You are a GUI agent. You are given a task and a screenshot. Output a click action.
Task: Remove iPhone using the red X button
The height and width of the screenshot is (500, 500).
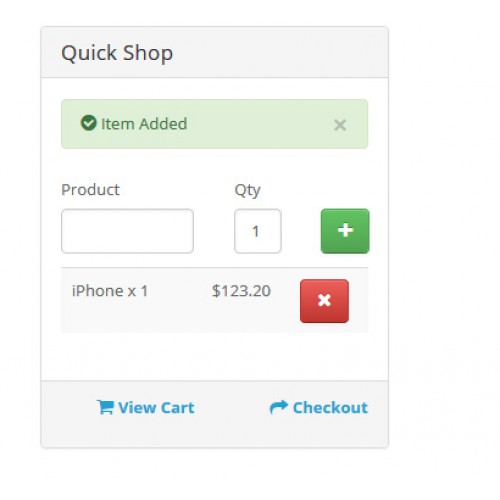tap(324, 301)
